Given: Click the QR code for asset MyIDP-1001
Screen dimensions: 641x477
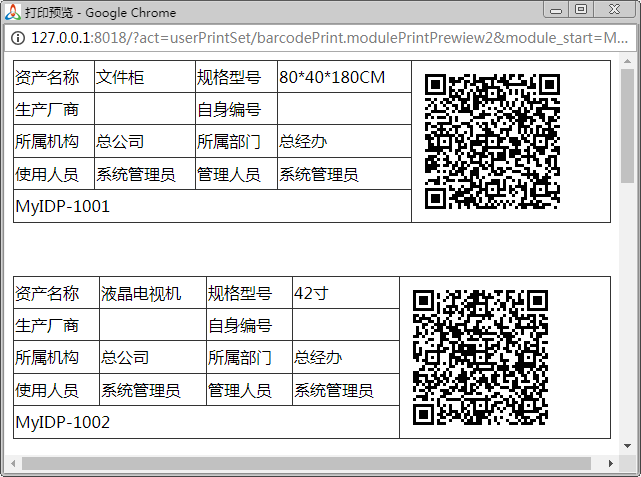Looking at the screenshot, I should pyautogui.click(x=492, y=141).
